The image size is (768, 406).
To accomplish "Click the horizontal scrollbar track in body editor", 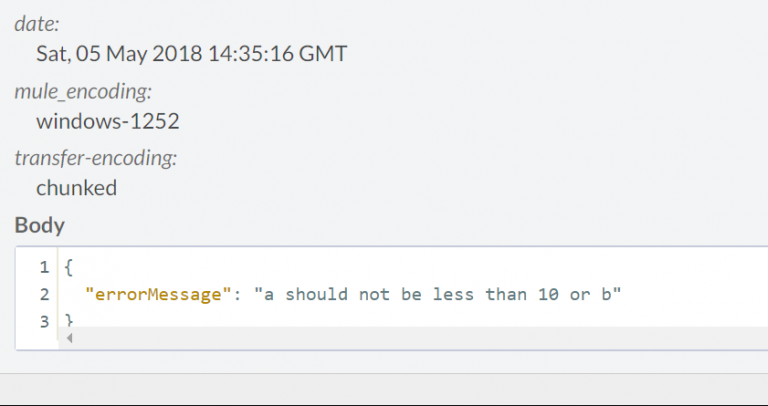I will tap(400, 339).
